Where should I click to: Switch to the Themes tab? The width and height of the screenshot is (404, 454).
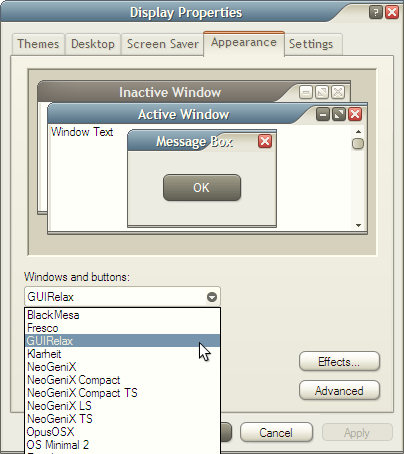coord(38,44)
